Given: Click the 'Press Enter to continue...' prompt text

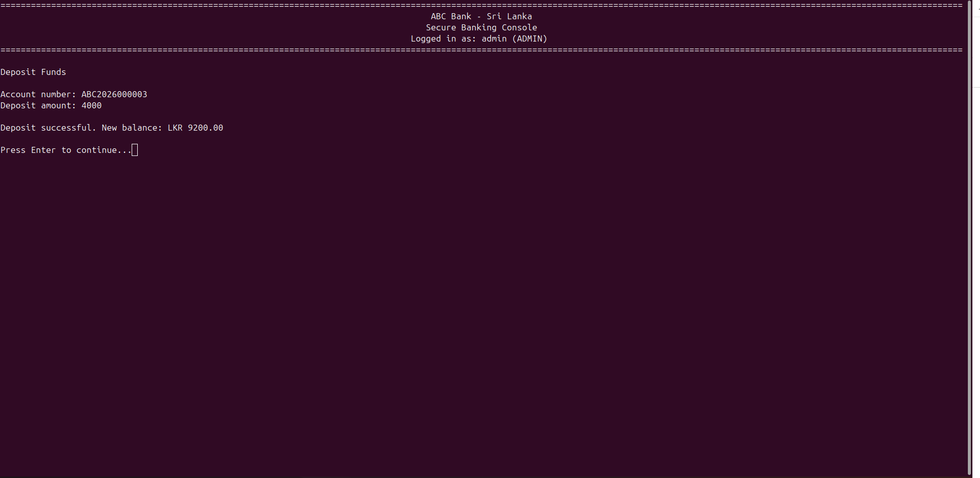Looking at the screenshot, I should click(66, 150).
